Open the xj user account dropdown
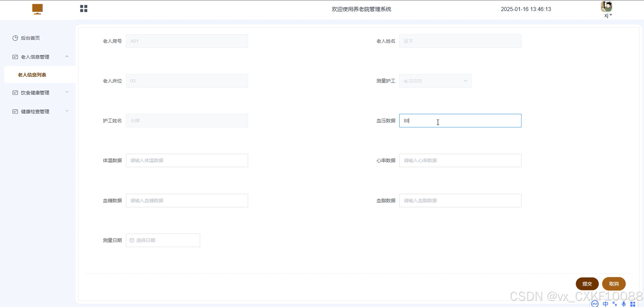Viewport: 644px width, 307px height. (608, 15)
